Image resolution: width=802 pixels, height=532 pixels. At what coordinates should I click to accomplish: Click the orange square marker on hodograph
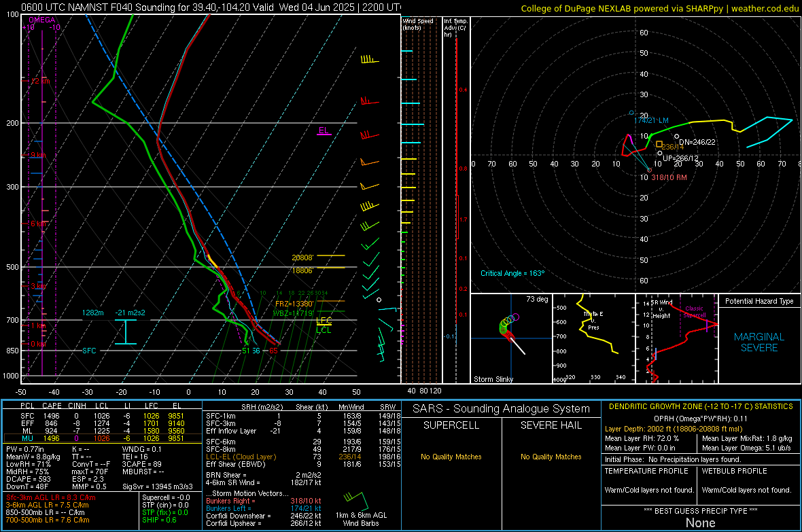(659, 144)
